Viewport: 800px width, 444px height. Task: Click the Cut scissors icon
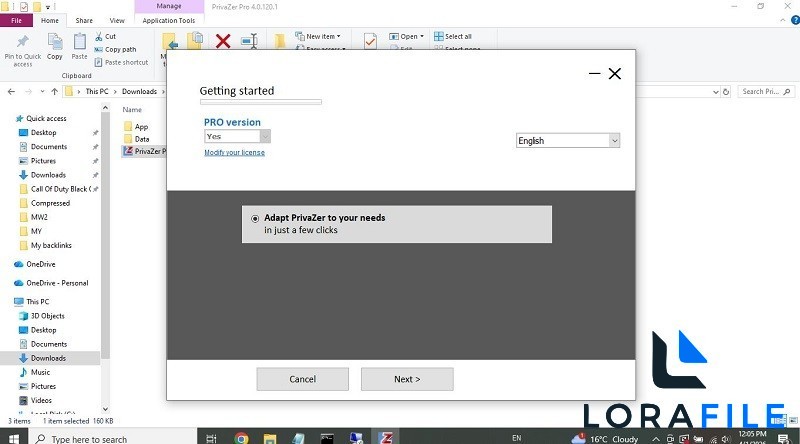click(99, 37)
